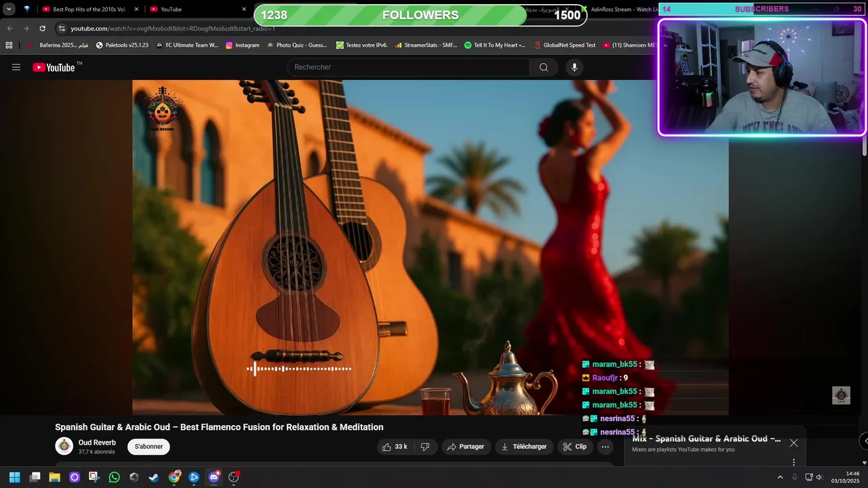Open the Paletools v25.1.23 bookmark
Image resolution: width=868 pixels, height=488 pixels.
(x=122, y=45)
